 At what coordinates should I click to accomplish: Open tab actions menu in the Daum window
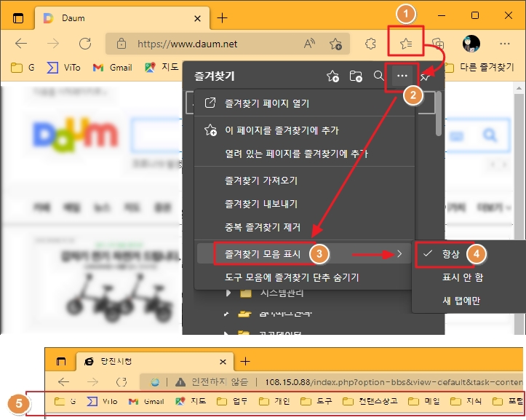(x=18, y=18)
